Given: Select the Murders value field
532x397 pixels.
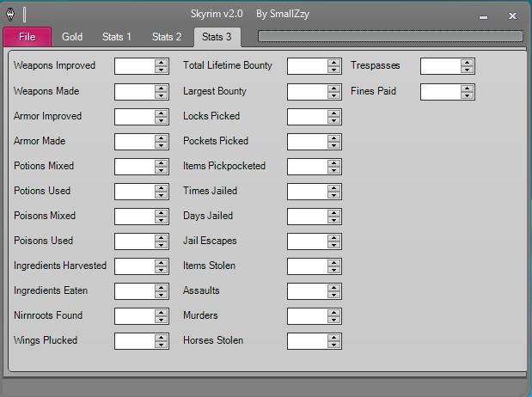Looking at the screenshot, I should click(307, 315).
